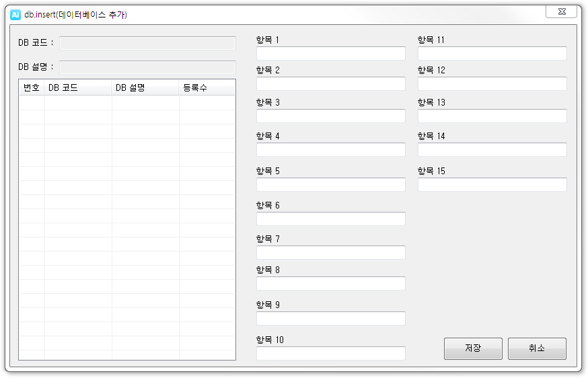Focus the DB 설명 input field
This screenshot has height=378, width=588.
coord(148,67)
